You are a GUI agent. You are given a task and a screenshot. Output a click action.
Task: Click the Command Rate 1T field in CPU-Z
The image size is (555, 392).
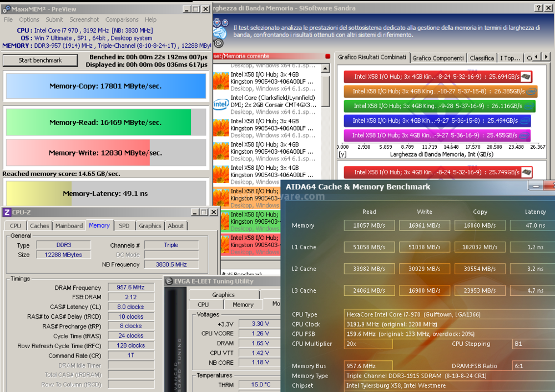point(130,355)
